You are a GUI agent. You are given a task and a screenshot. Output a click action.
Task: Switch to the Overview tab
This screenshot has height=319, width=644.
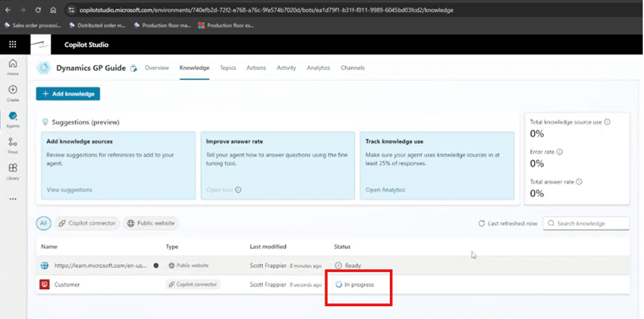157,68
